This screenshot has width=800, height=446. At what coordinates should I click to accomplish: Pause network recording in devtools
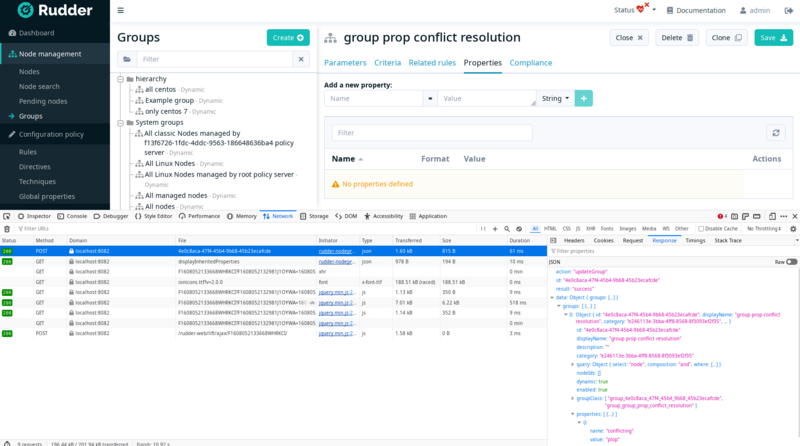click(x=483, y=229)
